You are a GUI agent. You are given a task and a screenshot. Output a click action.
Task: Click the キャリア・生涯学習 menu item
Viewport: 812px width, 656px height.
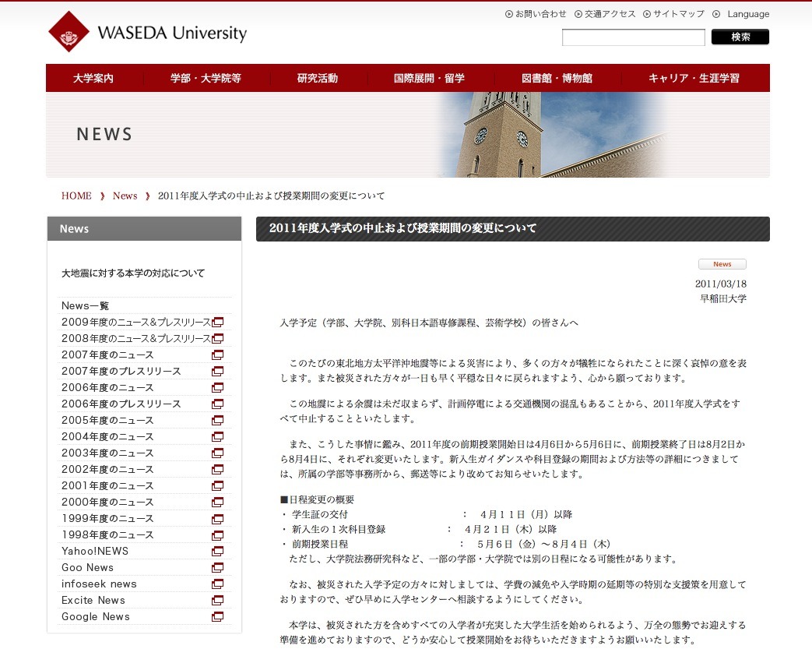(691, 77)
